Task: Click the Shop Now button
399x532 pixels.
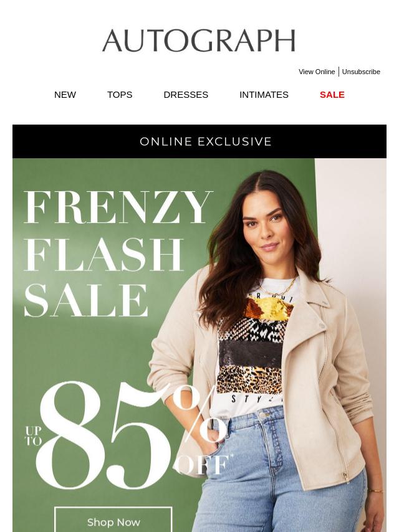Action: (x=113, y=520)
